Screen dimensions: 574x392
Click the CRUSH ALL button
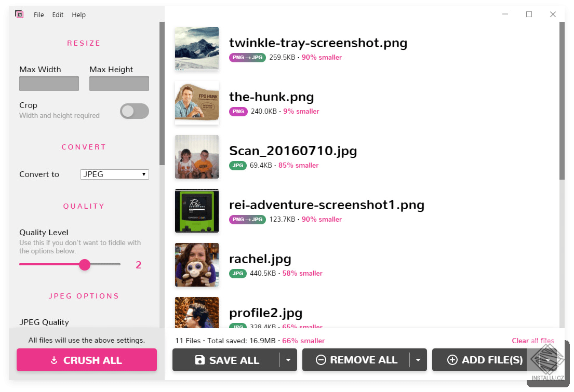tap(87, 360)
